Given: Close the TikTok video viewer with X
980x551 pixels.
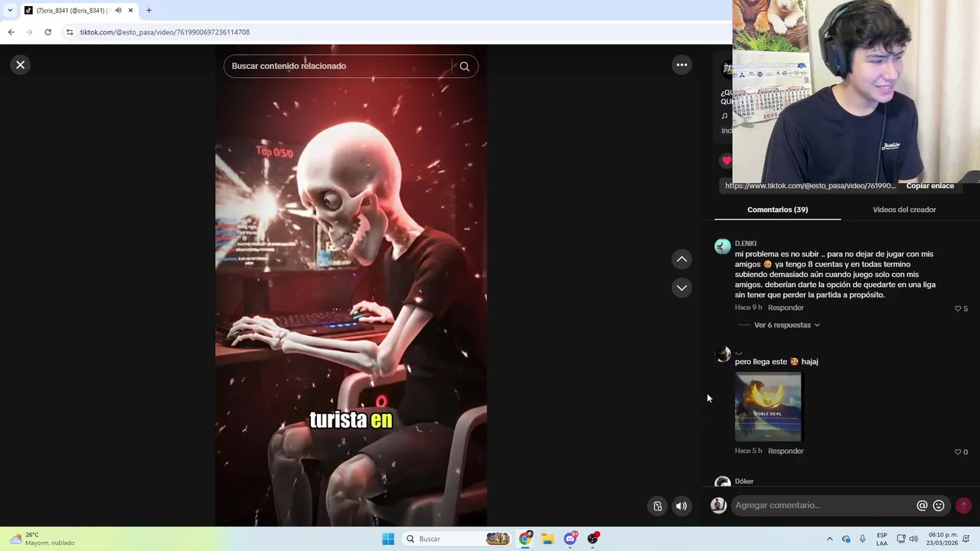Looking at the screenshot, I should pos(21,65).
